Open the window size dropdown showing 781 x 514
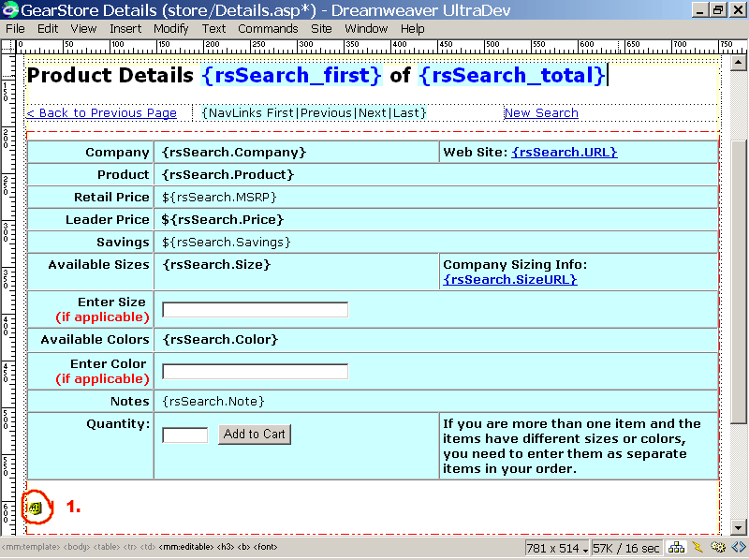 tap(557, 548)
